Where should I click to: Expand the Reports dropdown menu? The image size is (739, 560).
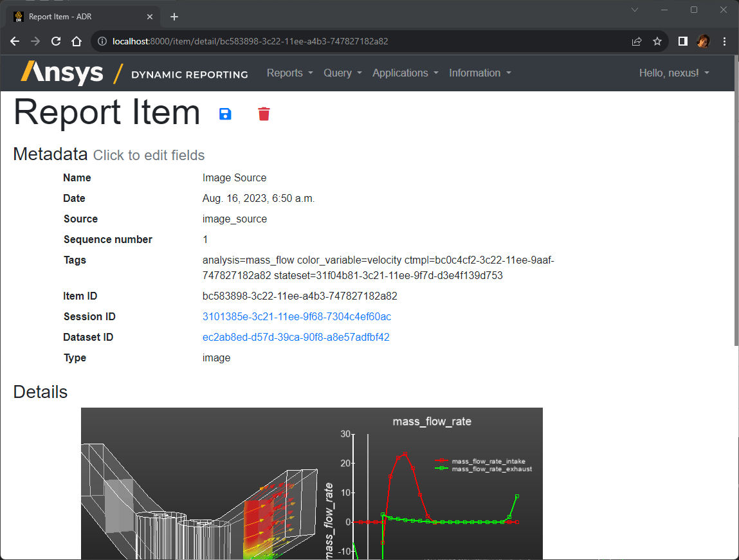[x=290, y=73]
